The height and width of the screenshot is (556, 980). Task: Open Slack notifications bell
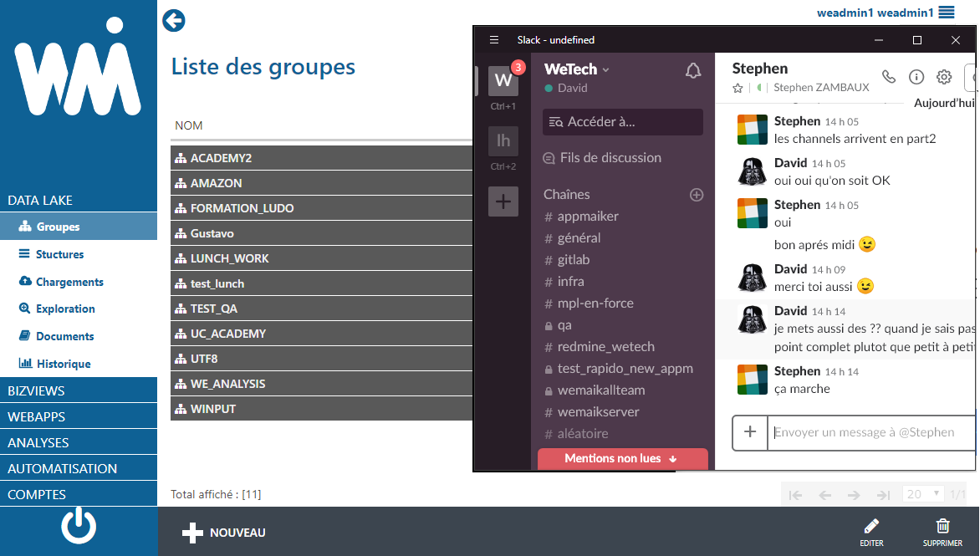click(693, 71)
